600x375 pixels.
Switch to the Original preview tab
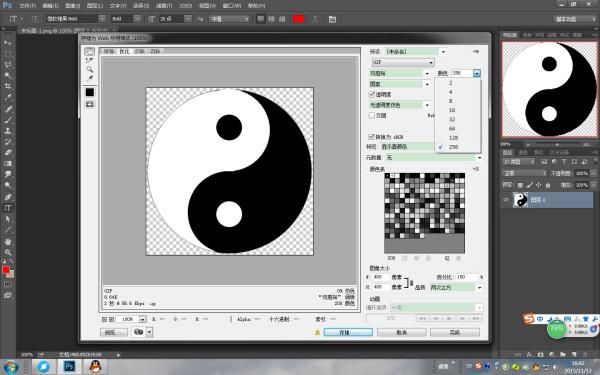tap(109, 51)
